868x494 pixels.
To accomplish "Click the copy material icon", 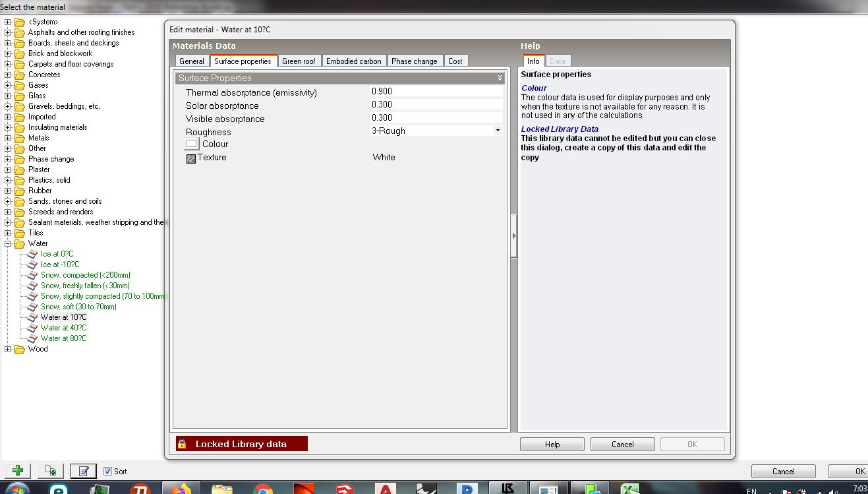I will pyautogui.click(x=51, y=470).
